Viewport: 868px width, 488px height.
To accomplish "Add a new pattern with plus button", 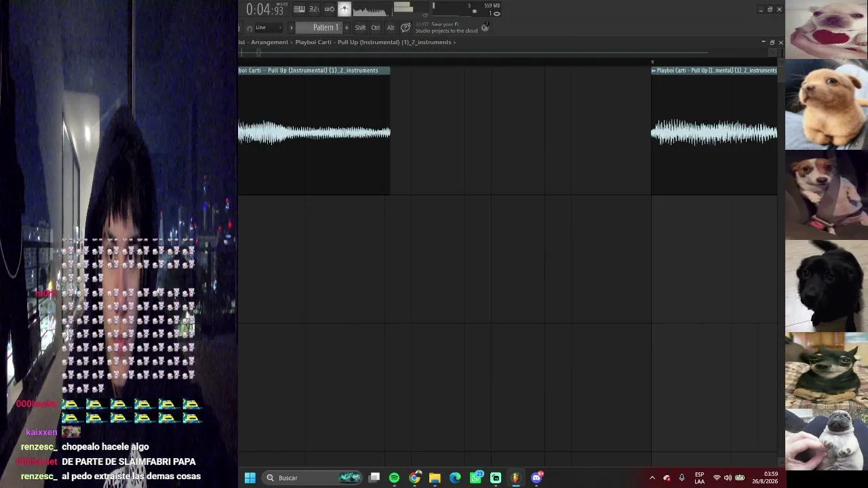I will (347, 28).
